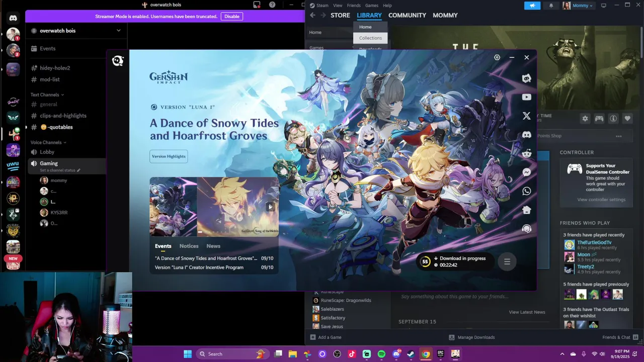Open clips-and-highlights channel in Discord
This screenshot has height=362, width=644.
tap(63, 116)
